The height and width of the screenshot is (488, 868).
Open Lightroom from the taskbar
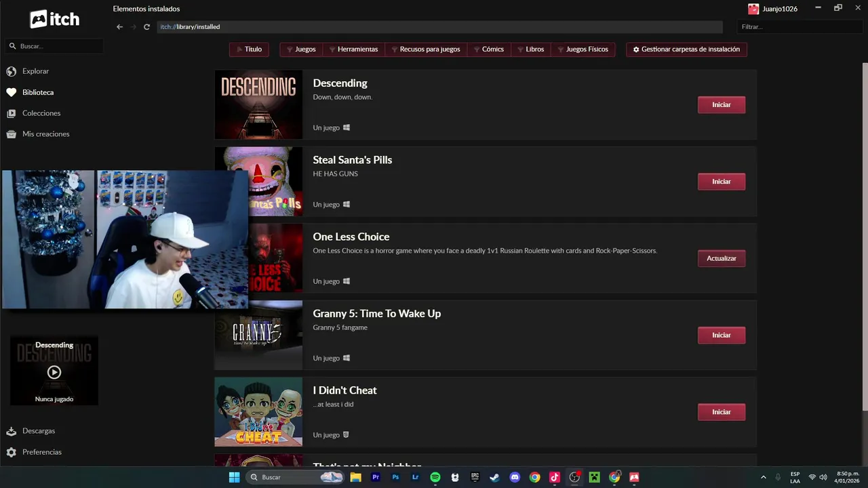point(415,477)
